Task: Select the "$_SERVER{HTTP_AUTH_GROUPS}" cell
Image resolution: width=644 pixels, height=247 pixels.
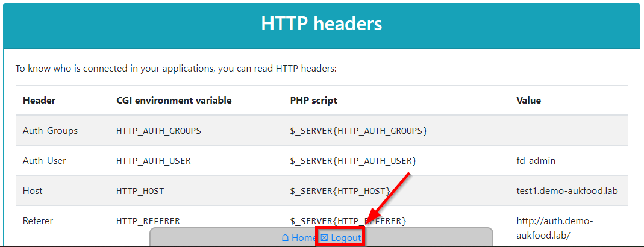Action: coord(359,131)
